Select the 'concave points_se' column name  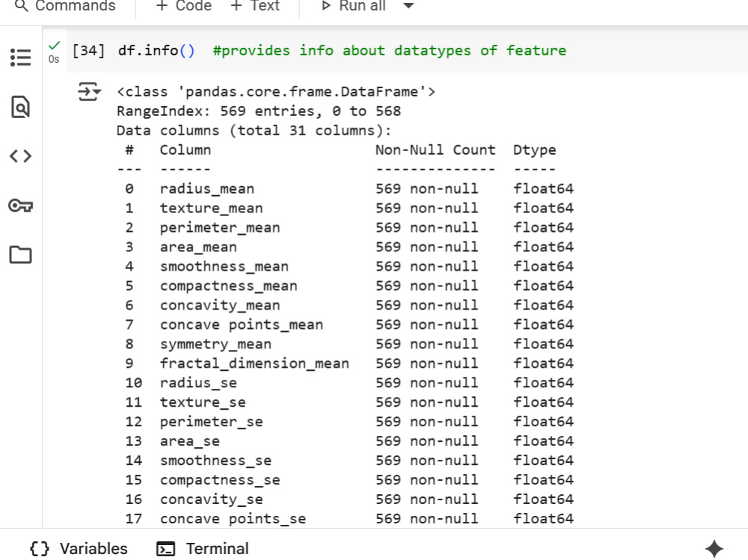[233, 519]
